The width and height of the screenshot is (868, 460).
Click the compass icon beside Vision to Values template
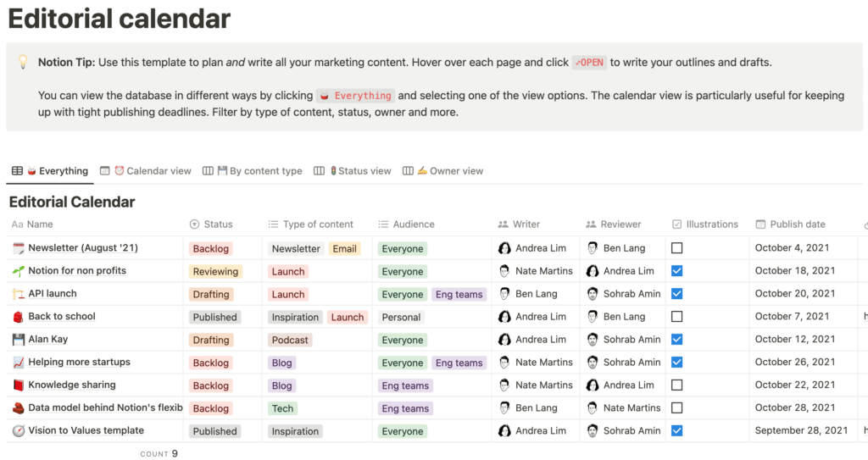coord(19,430)
